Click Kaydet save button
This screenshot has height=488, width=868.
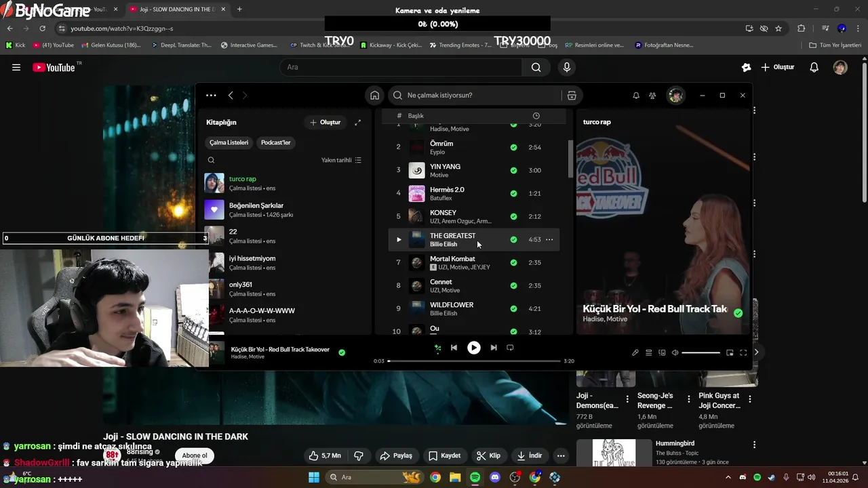point(445,455)
